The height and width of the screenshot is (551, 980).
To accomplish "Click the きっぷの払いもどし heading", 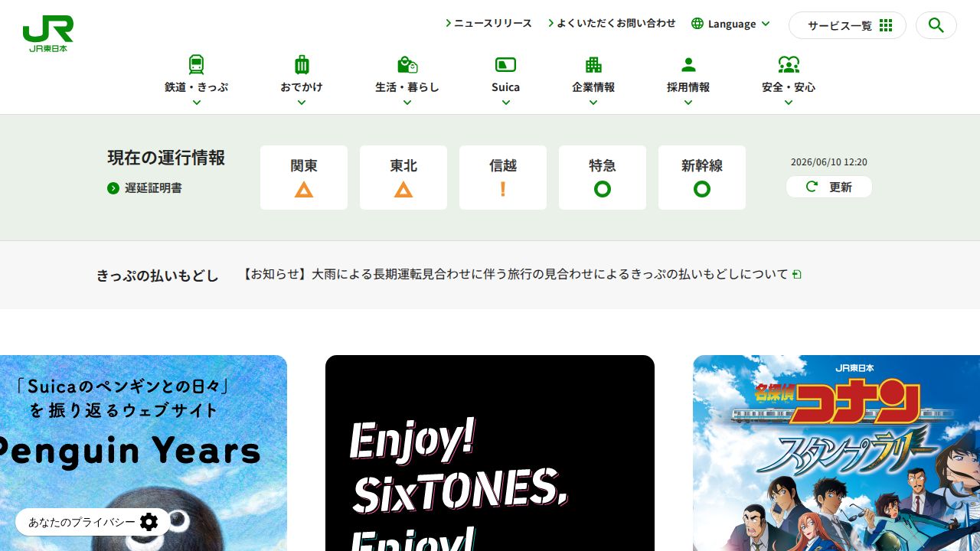I will [x=158, y=275].
